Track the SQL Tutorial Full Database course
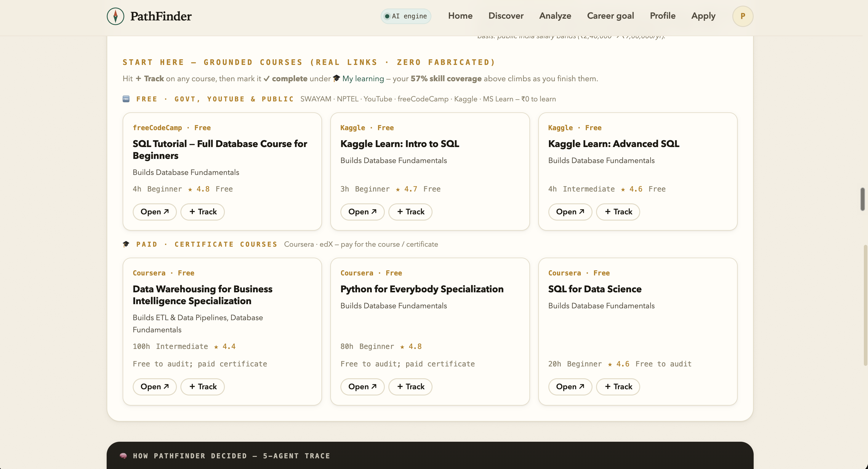Screen dimensions: 868x469 click(x=203, y=212)
